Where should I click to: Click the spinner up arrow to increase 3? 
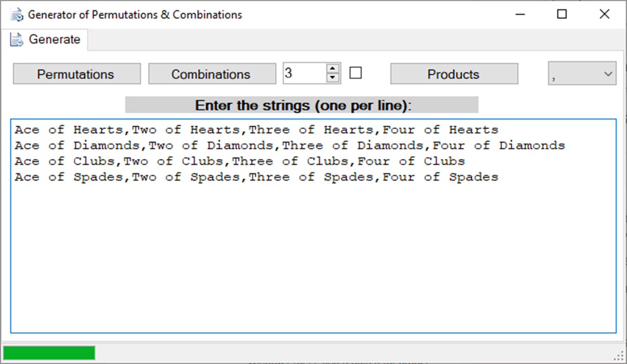pyautogui.click(x=332, y=68)
